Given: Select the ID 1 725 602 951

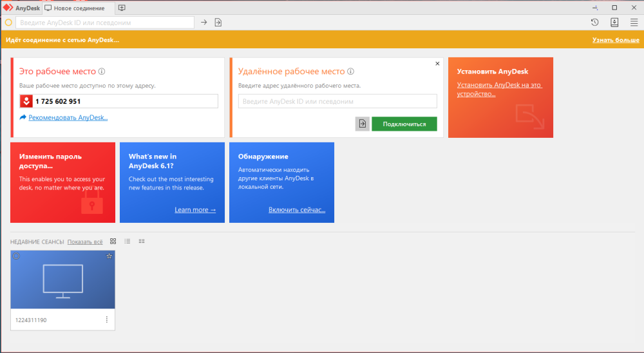Looking at the screenshot, I should [x=58, y=102].
